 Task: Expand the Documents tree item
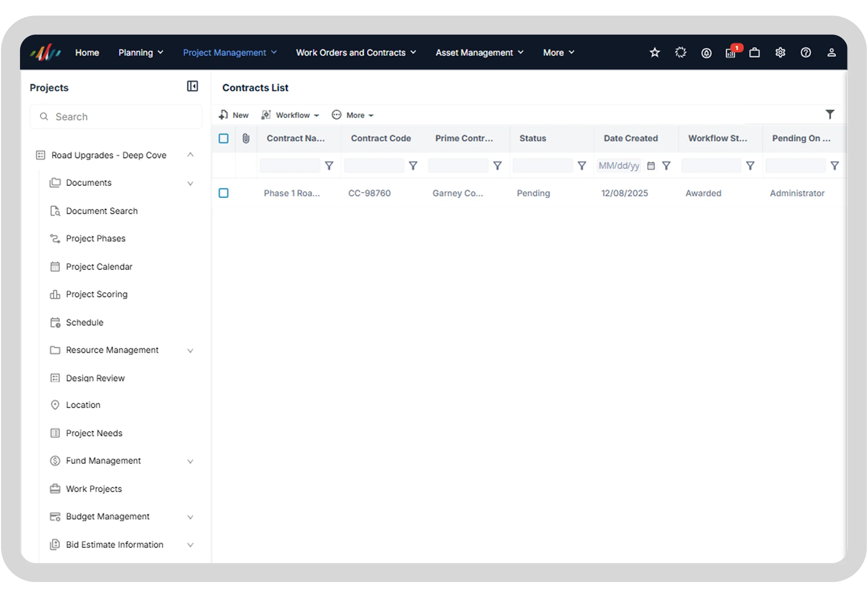click(x=190, y=183)
